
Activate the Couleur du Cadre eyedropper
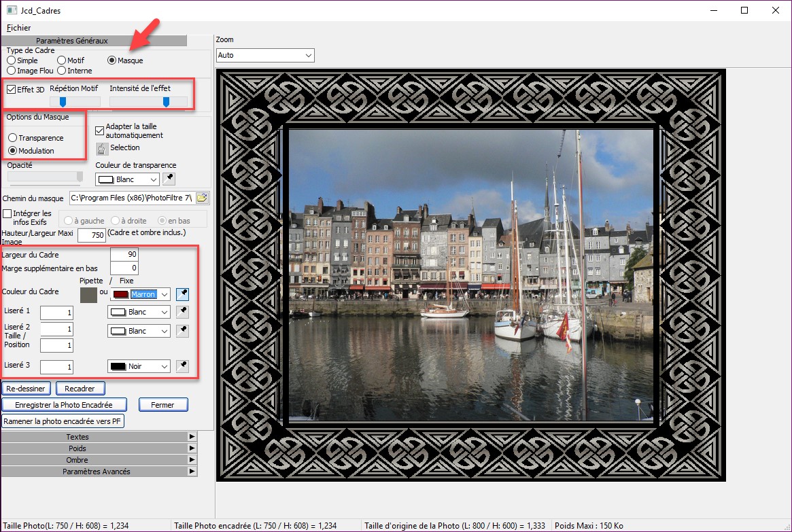click(x=182, y=294)
